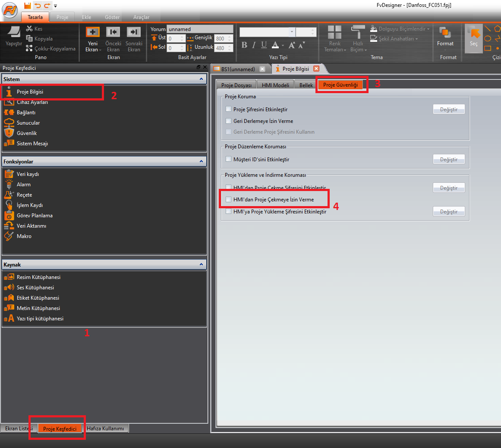Enable Proje Şifresini Etkinleştir checkbox
The image size is (501, 448).
[229, 110]
